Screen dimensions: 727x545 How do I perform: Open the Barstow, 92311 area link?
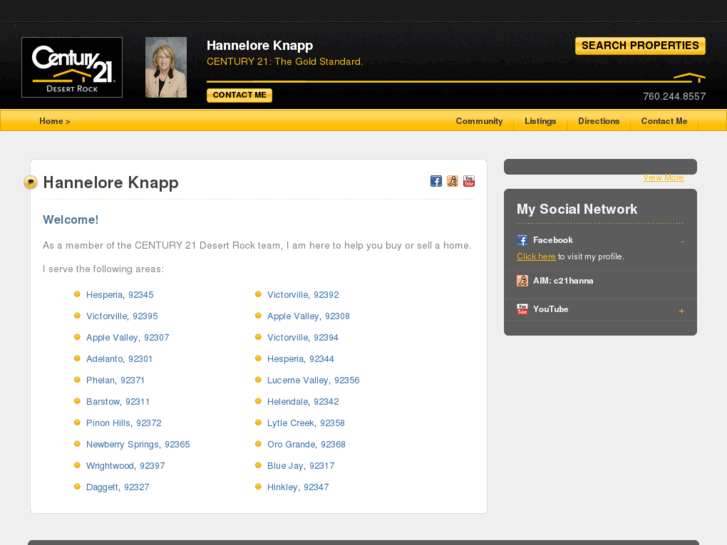[118, 401]
